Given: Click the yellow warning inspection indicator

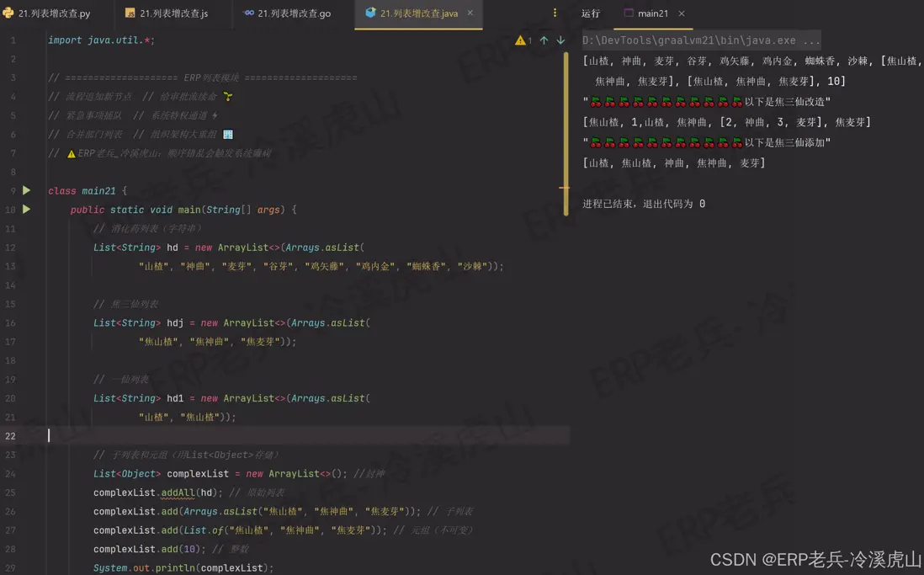Looking at the screenshot, I should (521, 40).
